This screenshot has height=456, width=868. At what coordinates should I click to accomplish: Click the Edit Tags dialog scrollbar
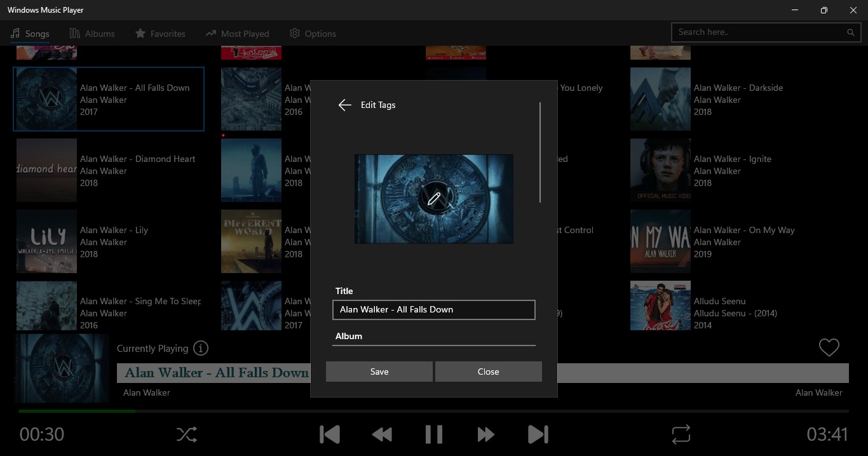[x=540, y=152]
